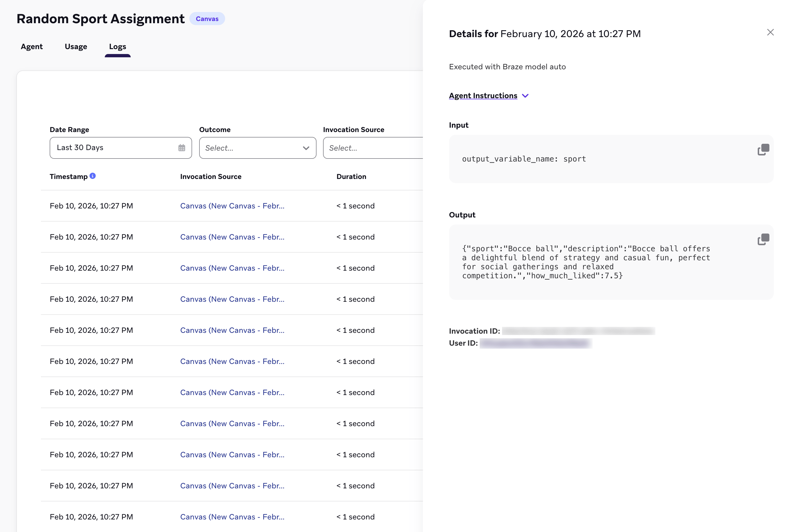Switch to the Usage tab
Viewport: 800px width, 532px height.
76,46
